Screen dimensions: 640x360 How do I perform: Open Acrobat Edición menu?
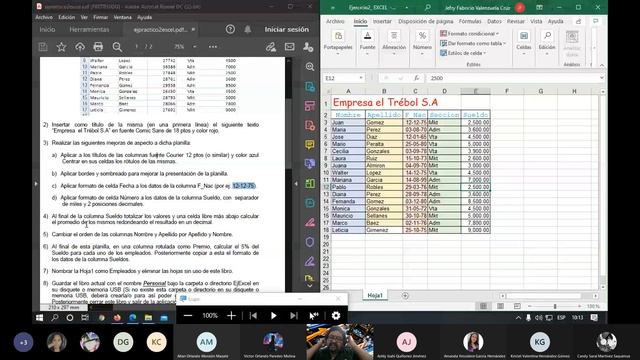(67, 17)
